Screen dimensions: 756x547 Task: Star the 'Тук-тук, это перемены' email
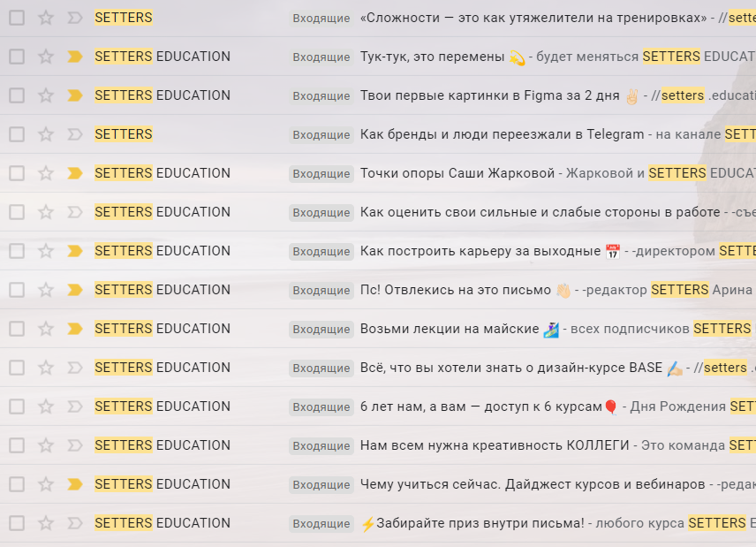pyautogui.click(x=46, y=57)
